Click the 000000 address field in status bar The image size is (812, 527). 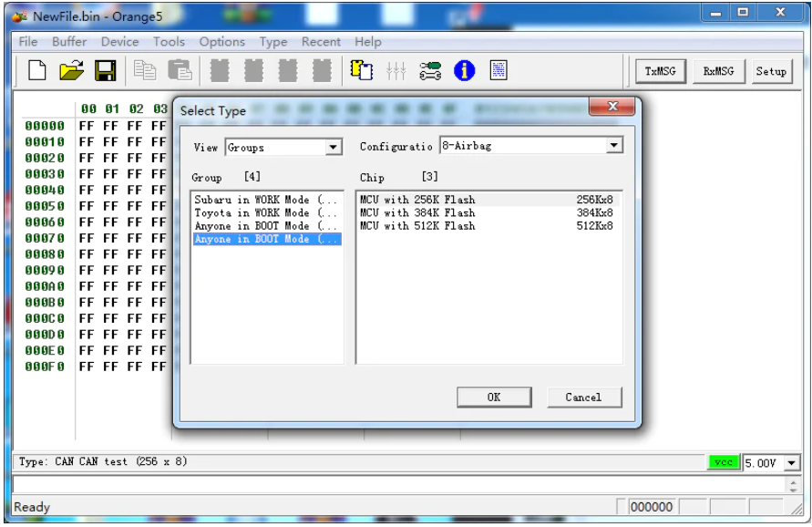[x=652, y=507]
